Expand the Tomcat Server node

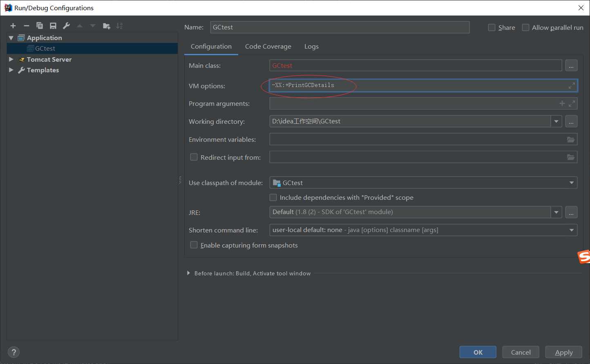click(11, 59)
